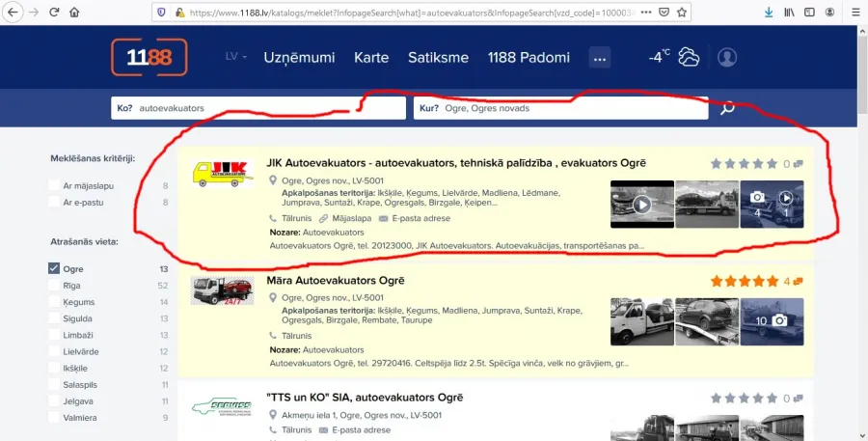Click the browser URL address bar
868x441 pixels.
(x=410, y=13)
